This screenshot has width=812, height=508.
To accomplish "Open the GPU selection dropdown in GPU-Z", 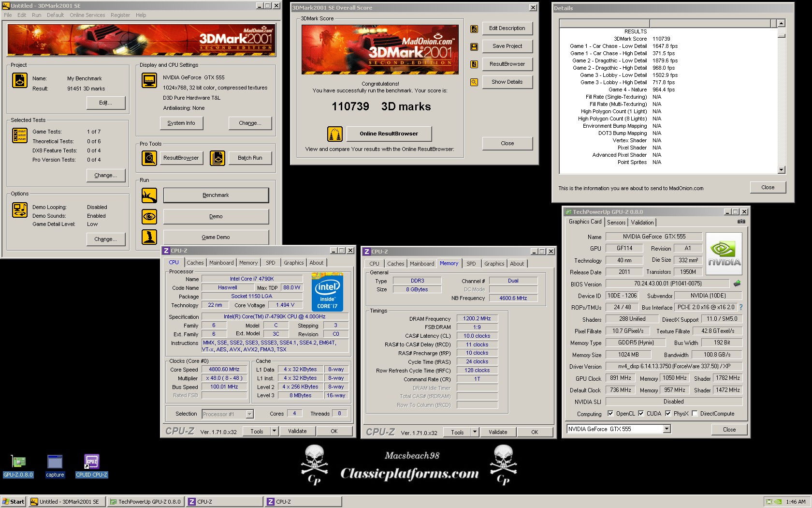I will [667, 429].
